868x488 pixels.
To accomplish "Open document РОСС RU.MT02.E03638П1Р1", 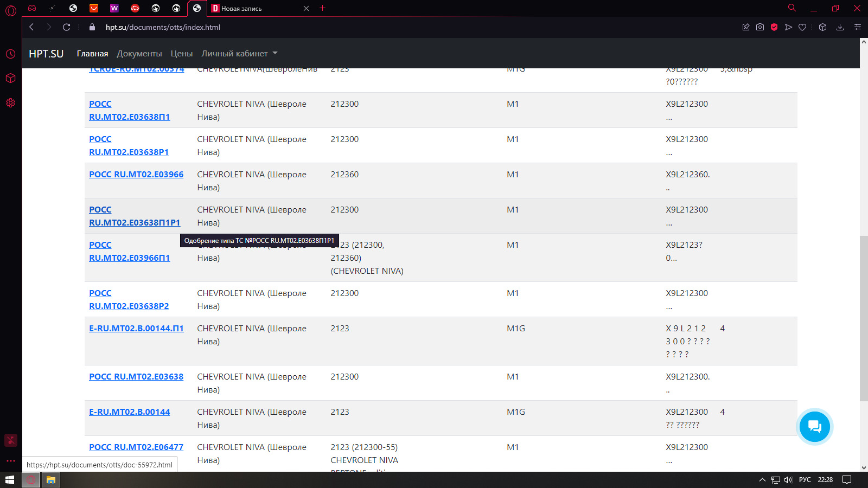I will click(135, 216).
